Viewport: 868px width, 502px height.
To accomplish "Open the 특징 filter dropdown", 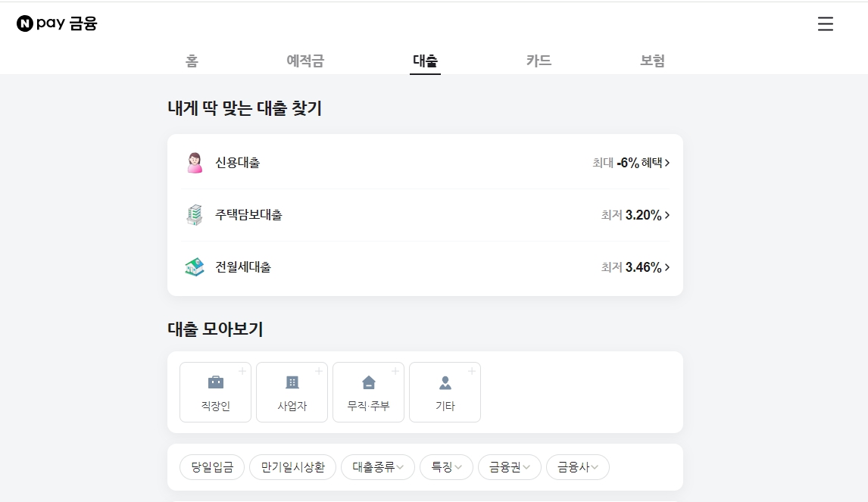I will tap(447, 467).
